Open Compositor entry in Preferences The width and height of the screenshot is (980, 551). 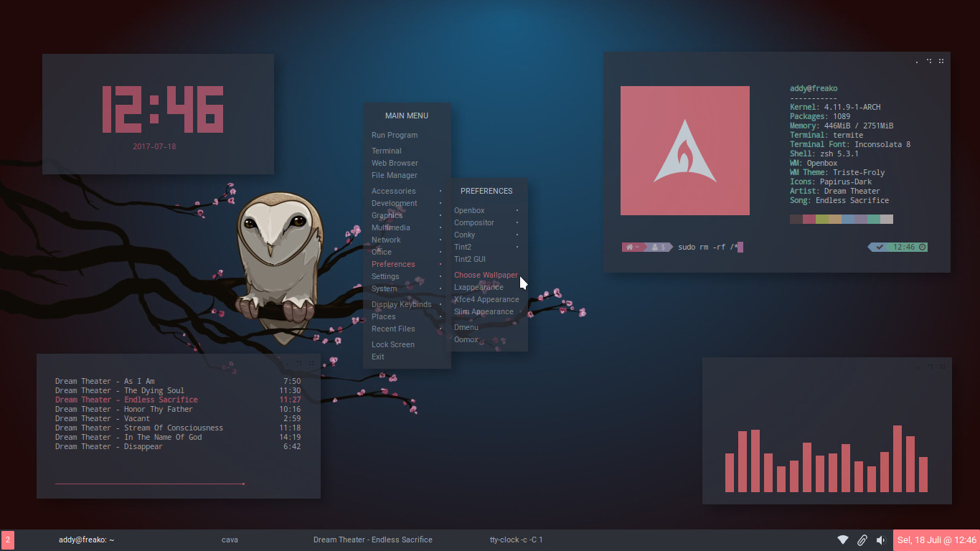[x=486, y=222]
